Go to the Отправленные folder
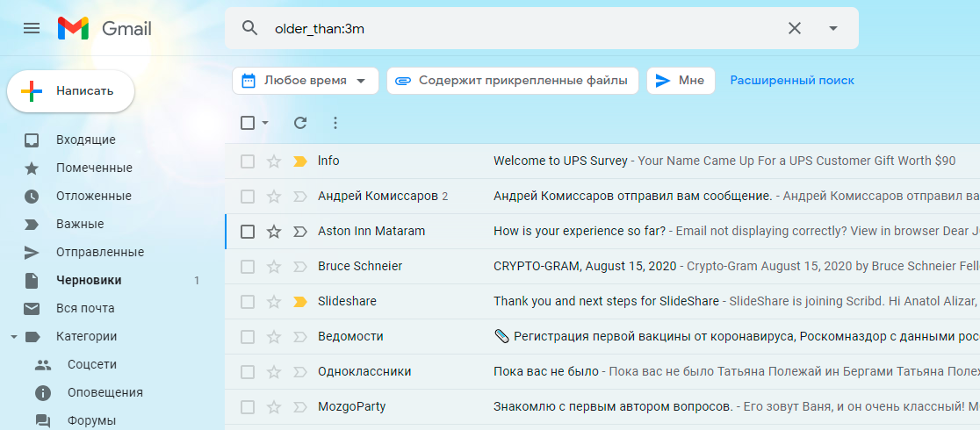 pos(99,252)
